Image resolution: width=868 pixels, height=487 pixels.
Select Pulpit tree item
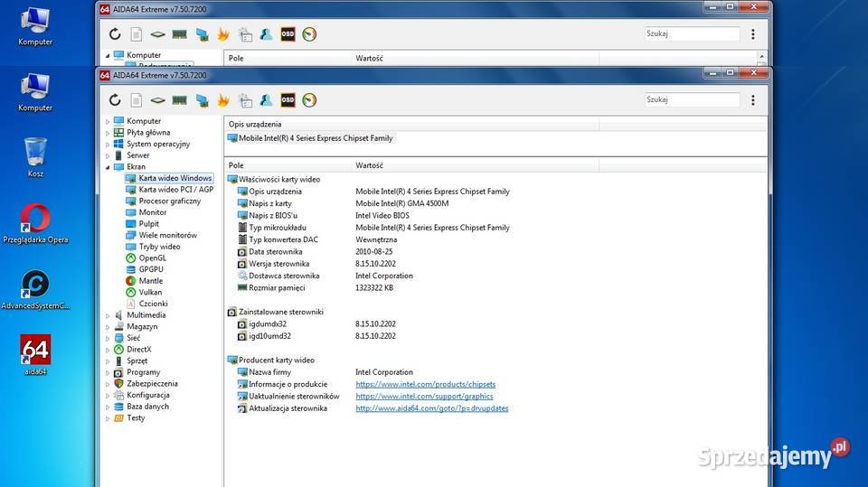pos(148,223)
